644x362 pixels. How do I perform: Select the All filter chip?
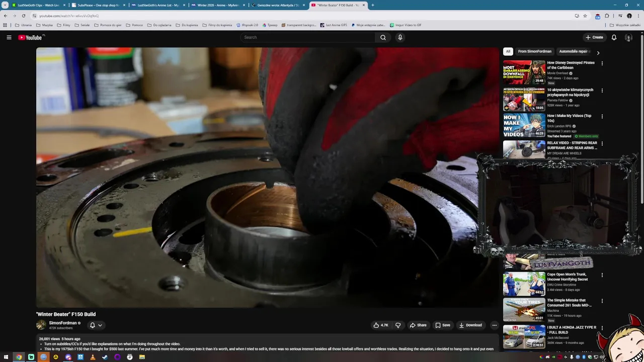point(508,51)
